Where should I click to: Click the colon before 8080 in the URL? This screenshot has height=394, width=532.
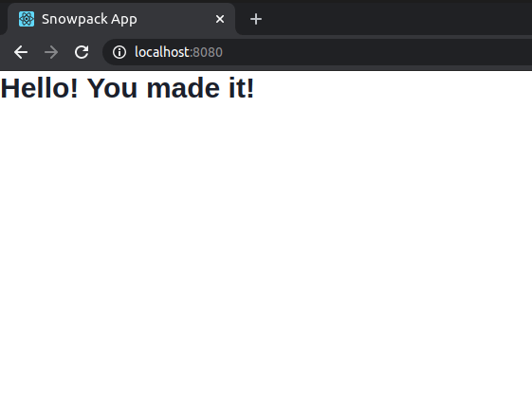191,53
